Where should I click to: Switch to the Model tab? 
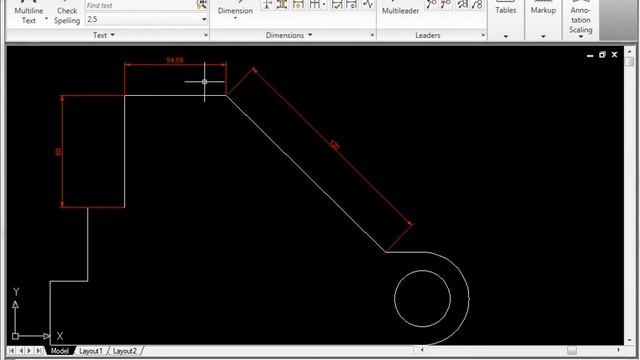(x=60, y=351)
